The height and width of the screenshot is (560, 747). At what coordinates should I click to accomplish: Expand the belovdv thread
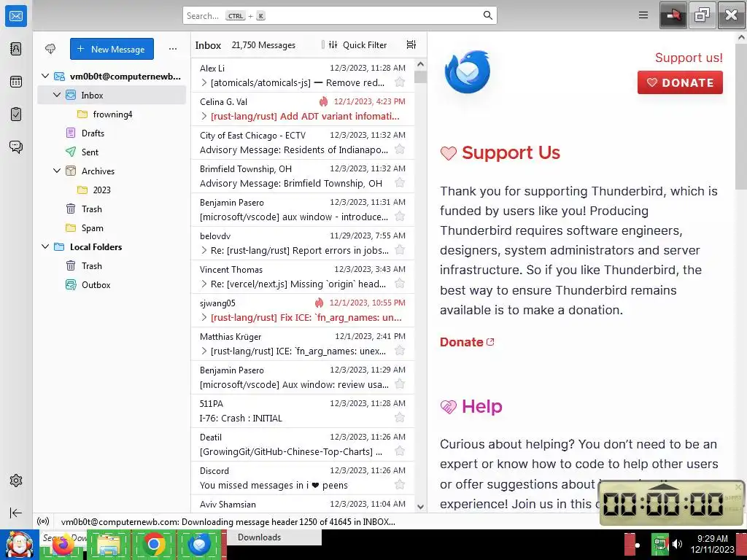[204, 250]
